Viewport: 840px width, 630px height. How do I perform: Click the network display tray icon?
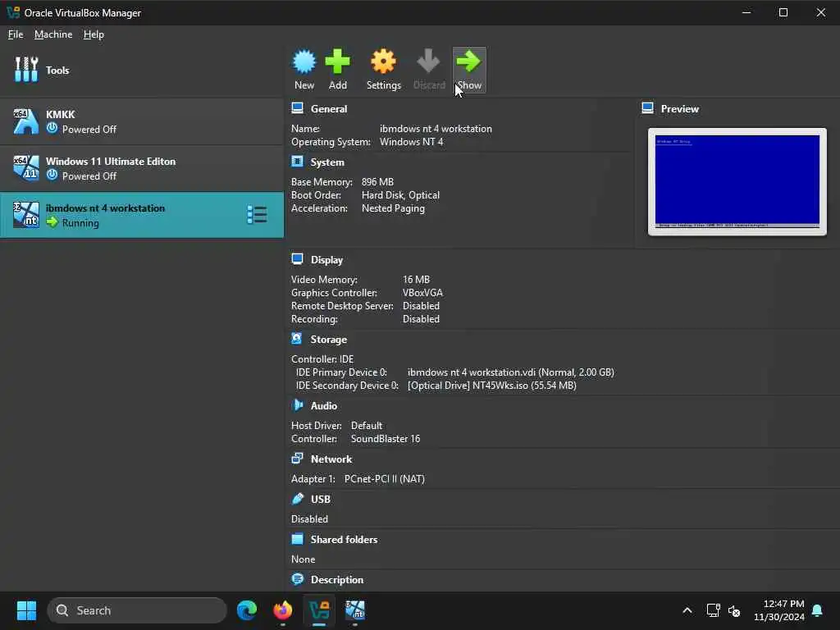[713, 610]
